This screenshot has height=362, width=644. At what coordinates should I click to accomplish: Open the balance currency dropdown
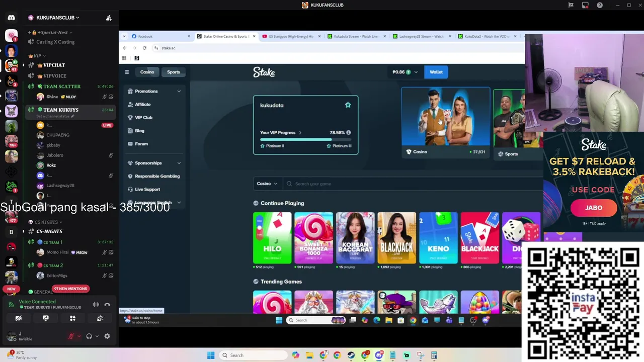[x=405, y=72]
